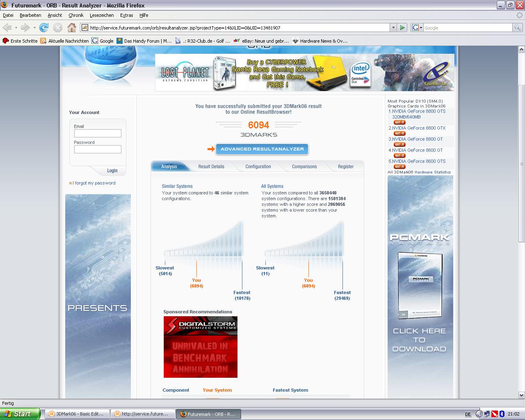The image size is (525, 420).
Task: Go to the Home page icon
Action: (72, 27)
